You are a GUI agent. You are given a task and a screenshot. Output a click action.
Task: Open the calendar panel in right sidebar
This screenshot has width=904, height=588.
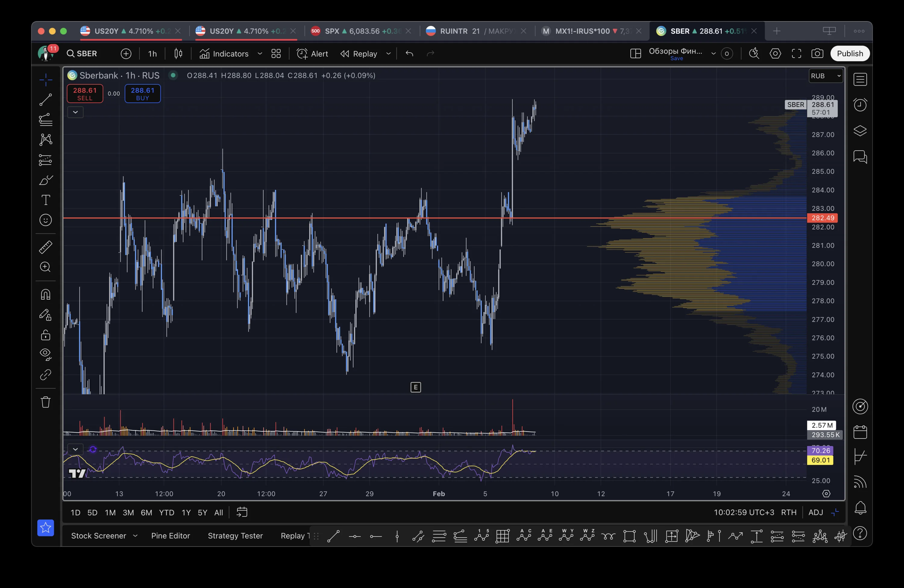tap(860, 432)
